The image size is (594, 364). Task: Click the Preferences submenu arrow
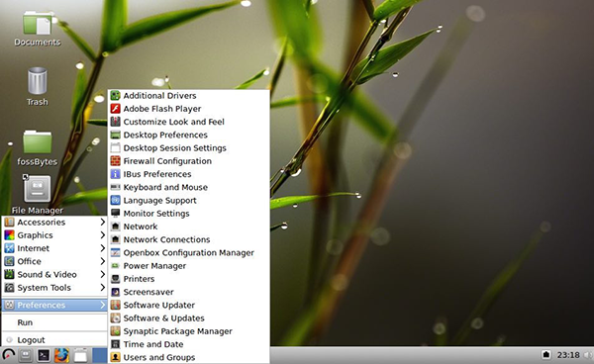[102, 305]
